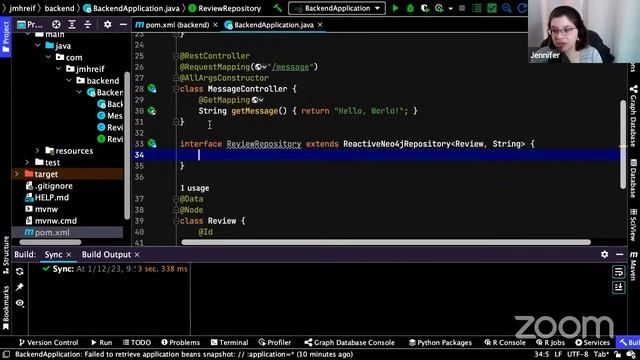
Task: Click the Reload sync icon in Build panel
Action: coord(20,271)
